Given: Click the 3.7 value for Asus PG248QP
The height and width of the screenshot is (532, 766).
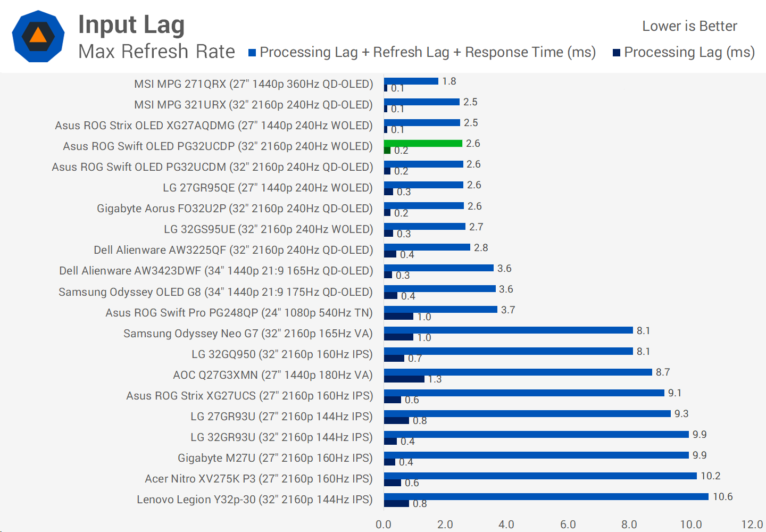Looking at the screenshot, I should click(508, 310).
